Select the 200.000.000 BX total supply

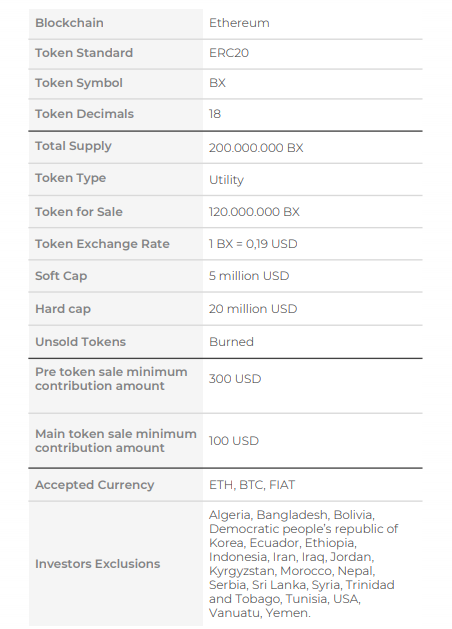tap(256, 148)
